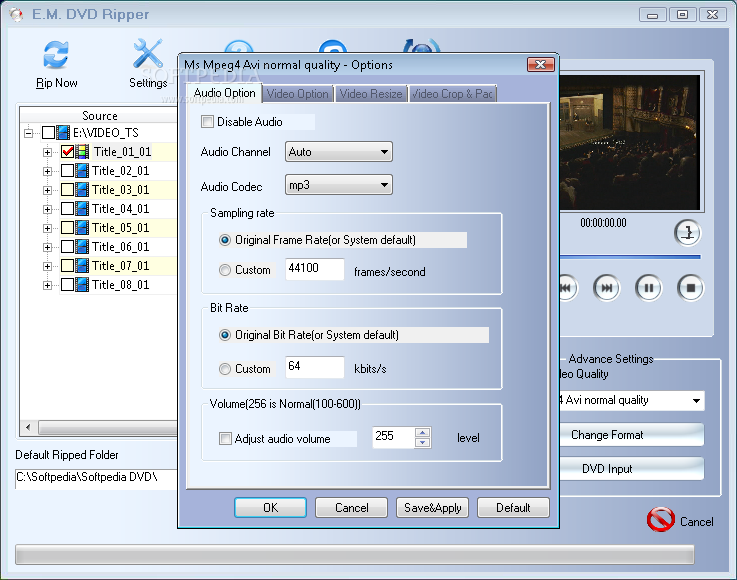737x580 pixels.
Task: Switch to the Video Option tab
Action: pyautogui.click(x=298, y=94)
